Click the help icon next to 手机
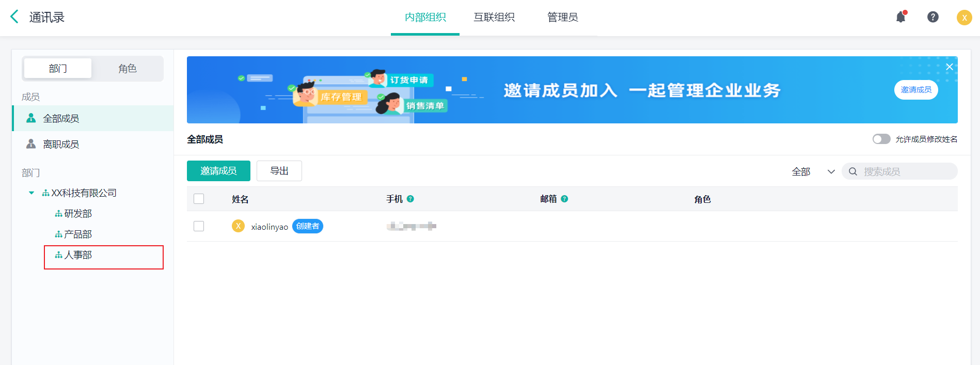980x365 pixels. coord(410,199)
